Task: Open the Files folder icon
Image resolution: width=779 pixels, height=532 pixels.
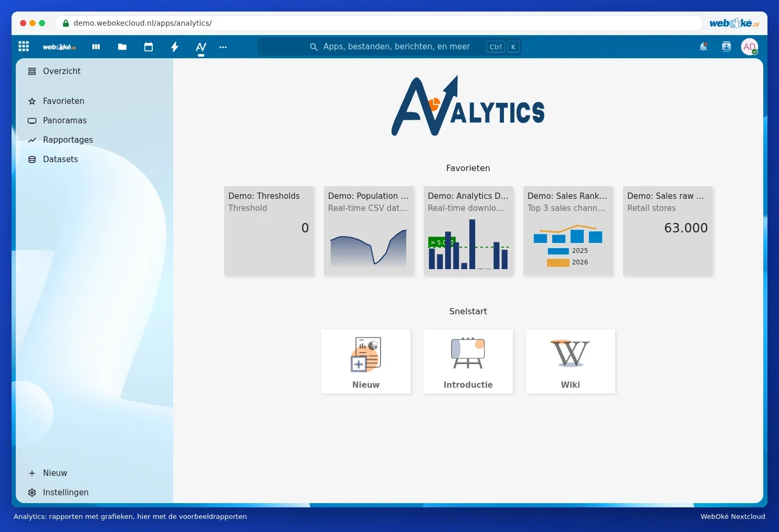Action: click(122, 47)
